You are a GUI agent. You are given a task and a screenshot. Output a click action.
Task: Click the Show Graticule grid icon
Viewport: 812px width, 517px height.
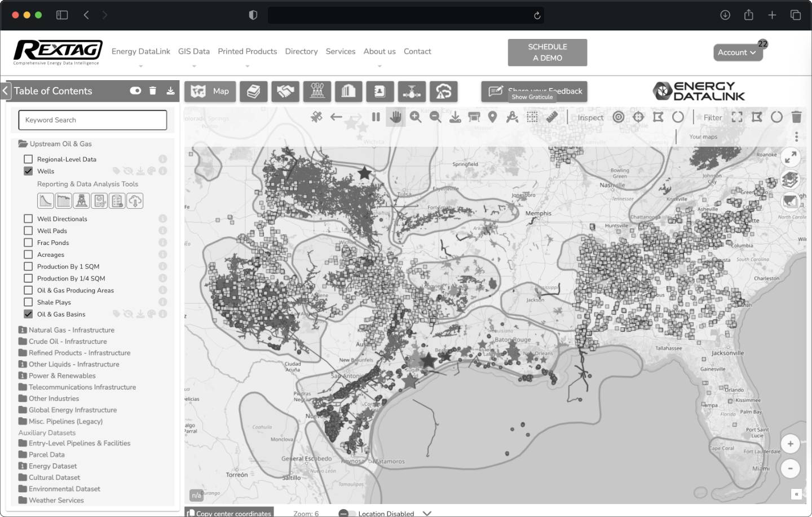click(532, 117)
